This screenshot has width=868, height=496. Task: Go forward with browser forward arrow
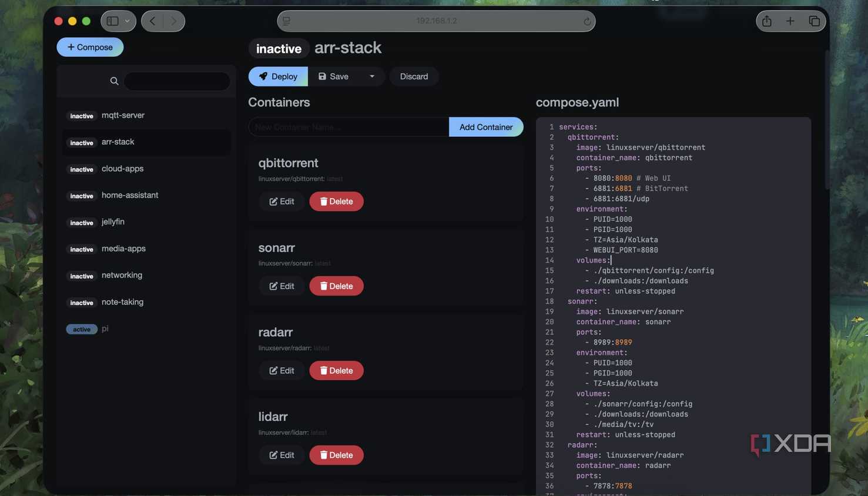click(x=173, y=21)
